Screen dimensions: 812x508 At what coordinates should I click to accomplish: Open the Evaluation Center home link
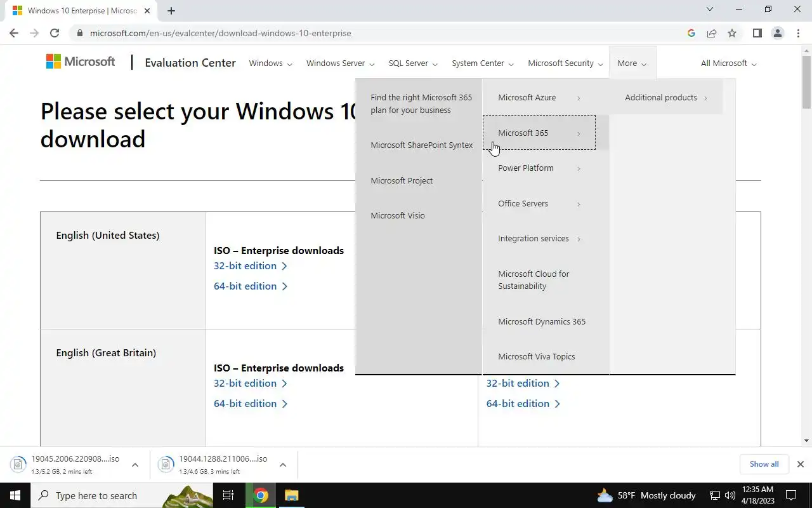pyautogui.click(x=190, y=63)
